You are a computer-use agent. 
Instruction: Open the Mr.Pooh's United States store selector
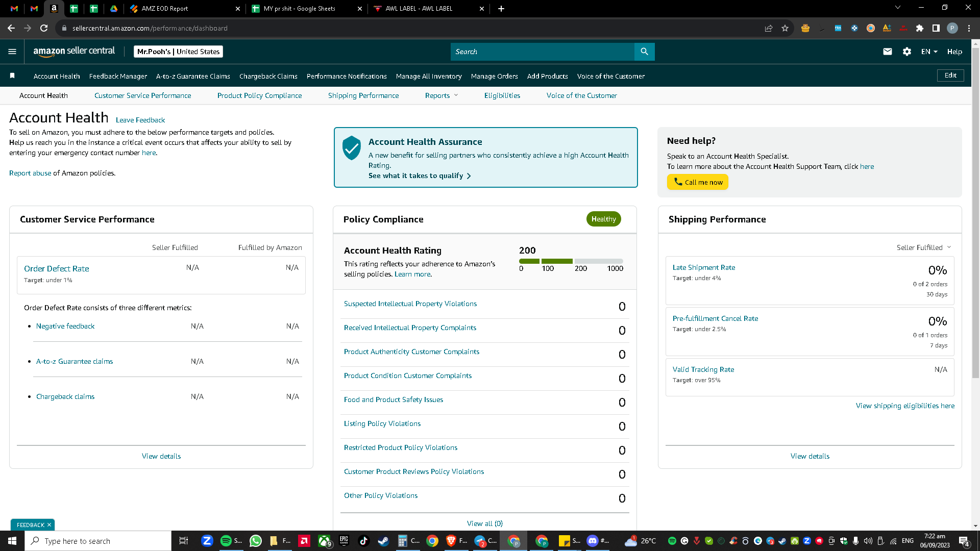click(178, 52)
